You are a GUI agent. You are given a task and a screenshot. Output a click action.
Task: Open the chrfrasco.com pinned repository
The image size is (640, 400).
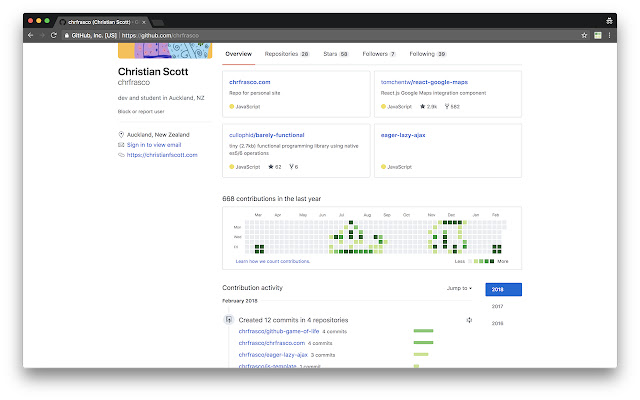[x=250, y=82]
